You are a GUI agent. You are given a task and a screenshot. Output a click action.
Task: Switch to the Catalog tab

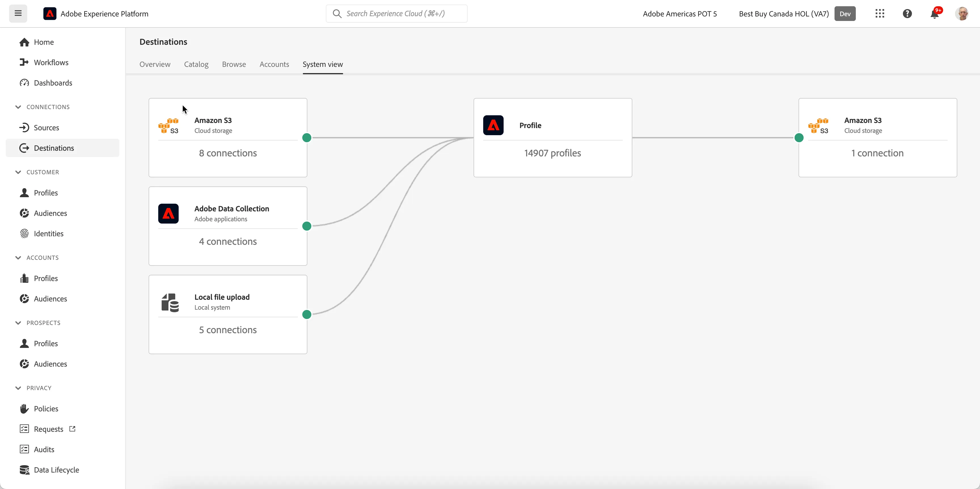point(196,64)
